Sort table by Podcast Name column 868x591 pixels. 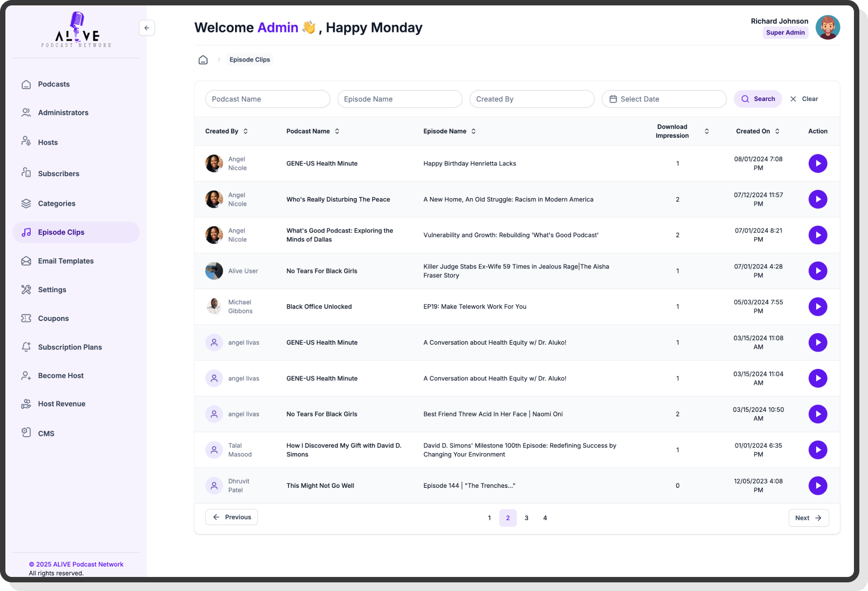click(x=337, y=131)
